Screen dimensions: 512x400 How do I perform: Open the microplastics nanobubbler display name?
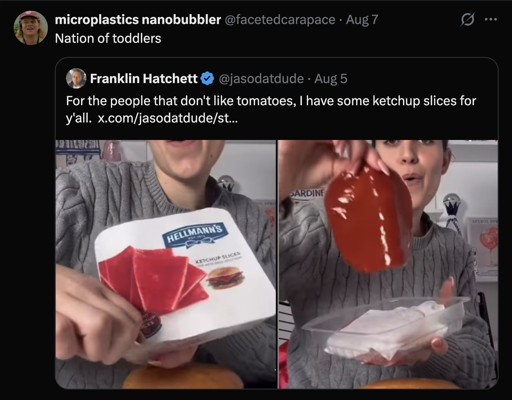click(138, 20)
